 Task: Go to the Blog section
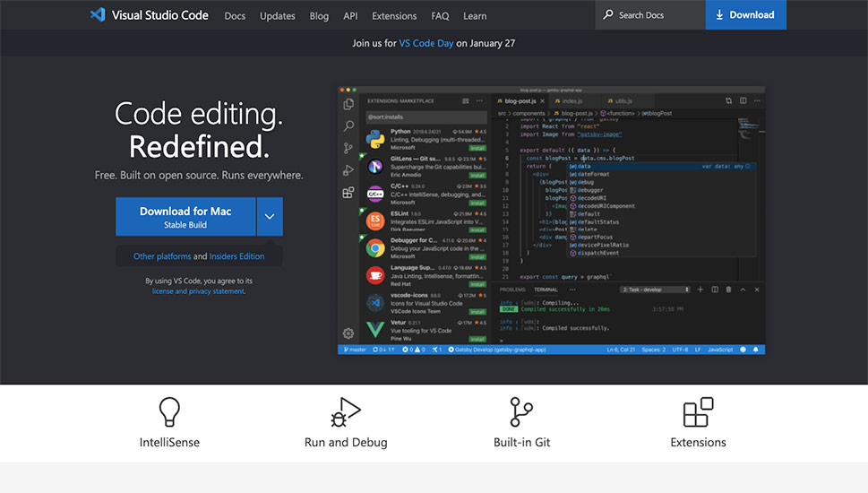pyautogui.click(x=319, y=16)
